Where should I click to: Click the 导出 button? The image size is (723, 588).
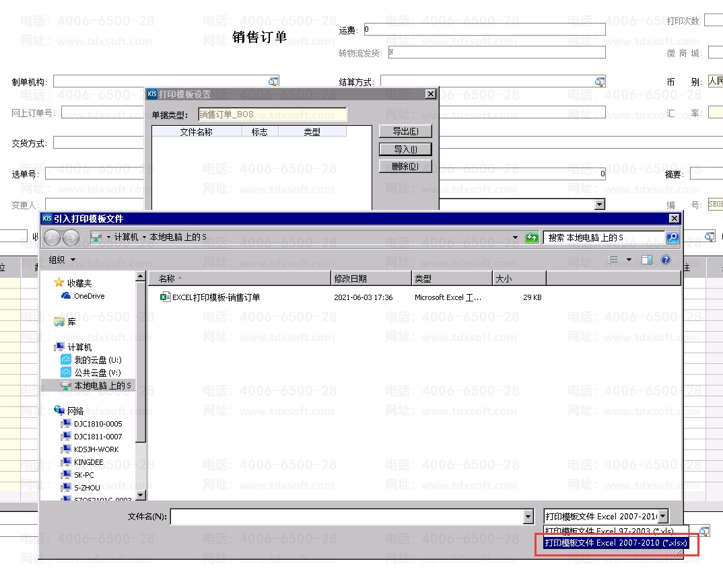click(x=405, y=132)
